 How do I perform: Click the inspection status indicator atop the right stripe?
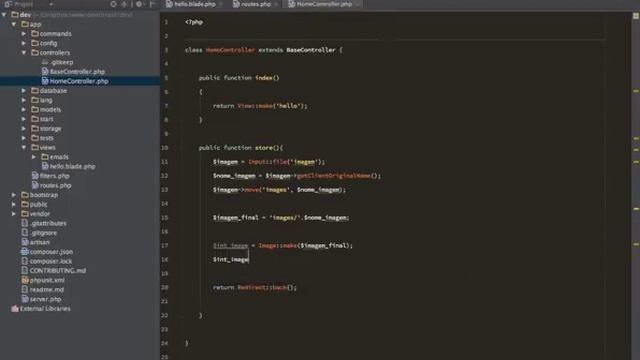[x=636, y=16]
